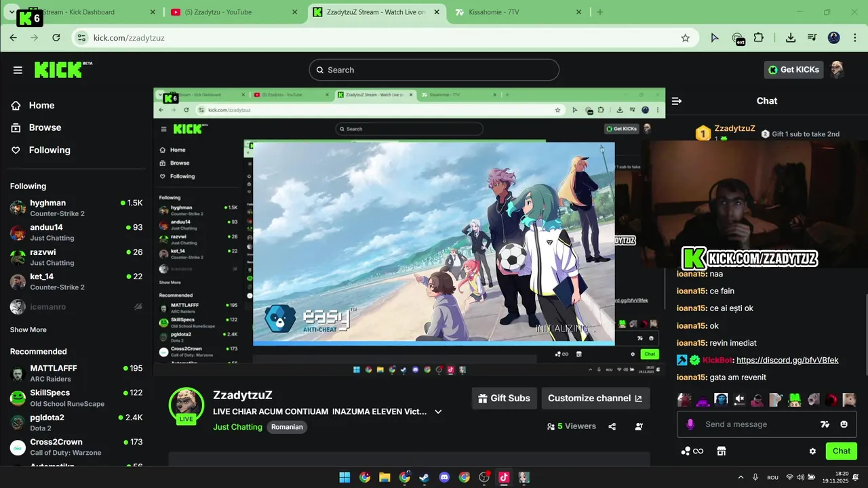Click the cursor-arrow extension icon

pos(715,38)
